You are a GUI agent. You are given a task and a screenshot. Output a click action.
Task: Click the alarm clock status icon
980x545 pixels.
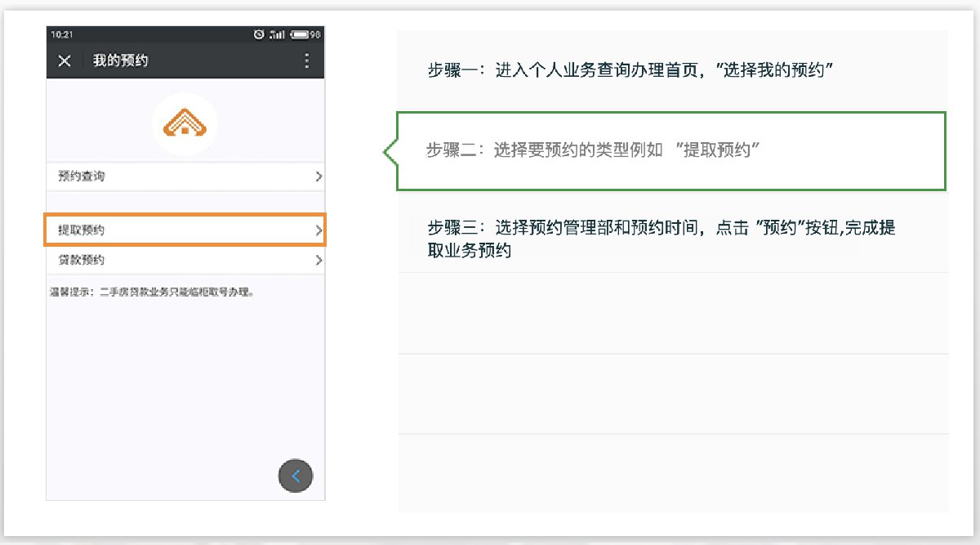pos(259,34)
